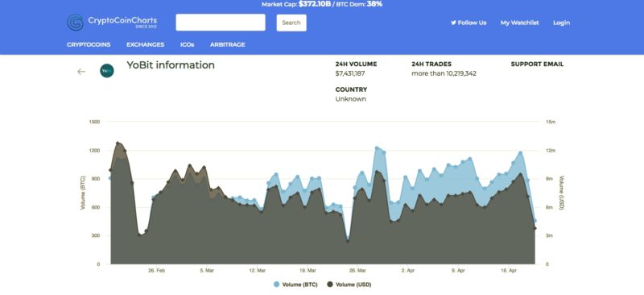Open the CRYPTOCOINS menu

(89, 44)
